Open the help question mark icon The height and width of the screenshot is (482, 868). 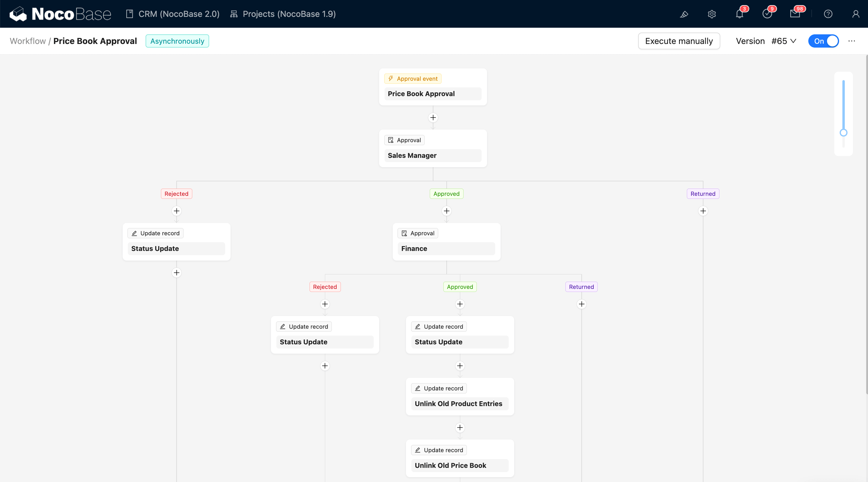point(828,14)
